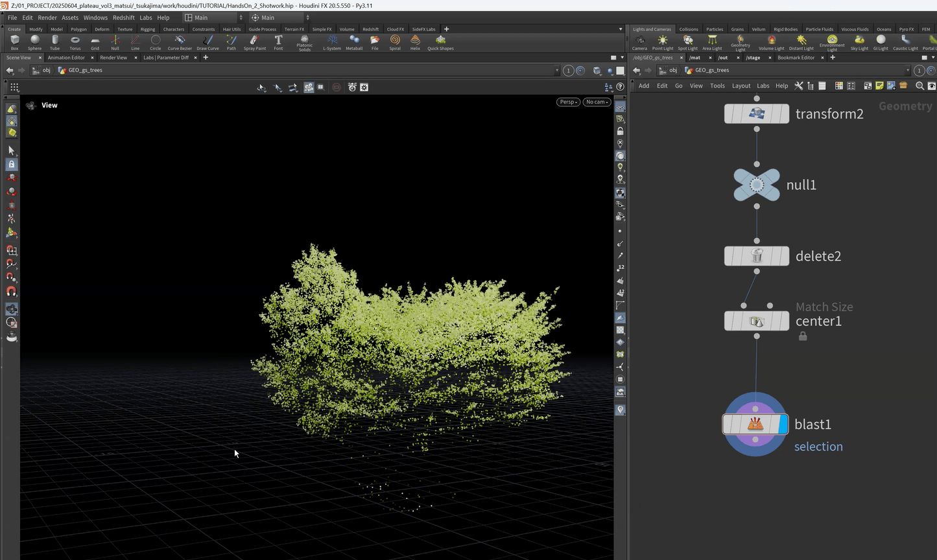Image resolution: width=937 pixels, height=560 pixels.
Task: Open the Redshift menu
Action: pos(123,17)
